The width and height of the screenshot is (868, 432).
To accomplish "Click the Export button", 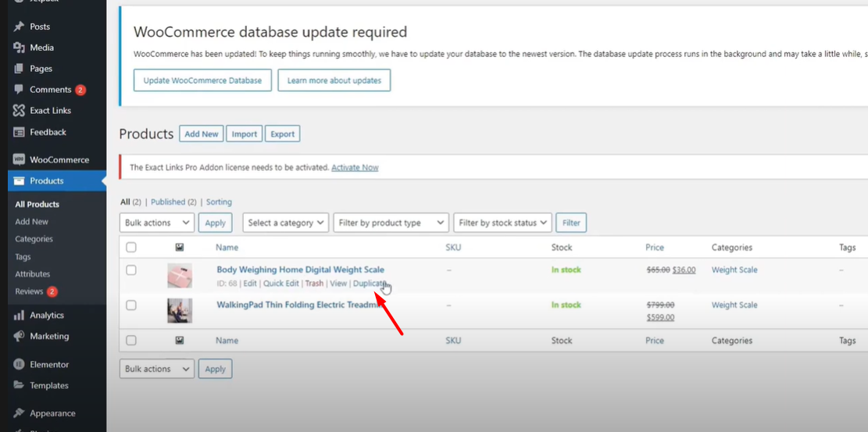I will [282, 134].
